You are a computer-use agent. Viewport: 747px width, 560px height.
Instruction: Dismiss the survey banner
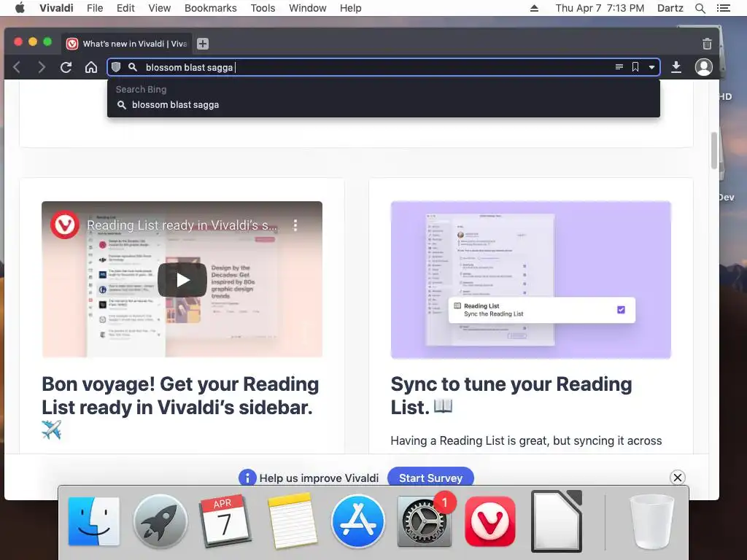[678, 477]
